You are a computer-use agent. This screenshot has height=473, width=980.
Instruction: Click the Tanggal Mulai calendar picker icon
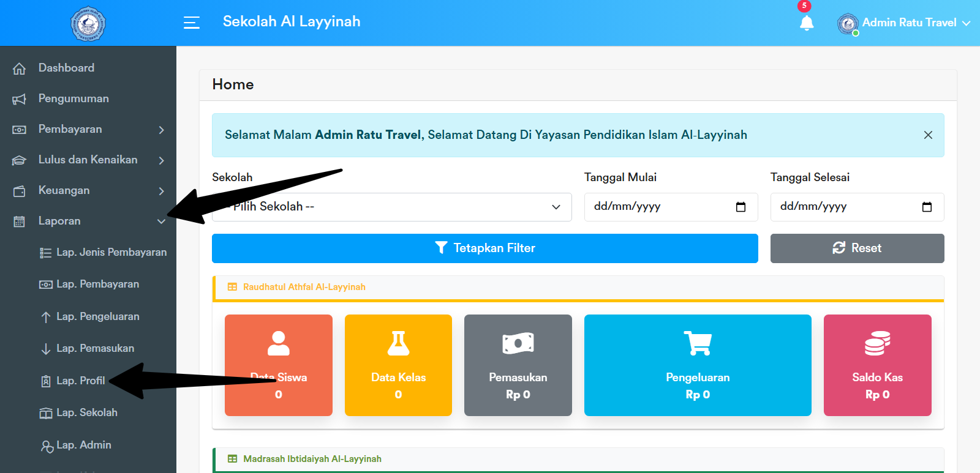pyautogui.click(x=741, y=207)
